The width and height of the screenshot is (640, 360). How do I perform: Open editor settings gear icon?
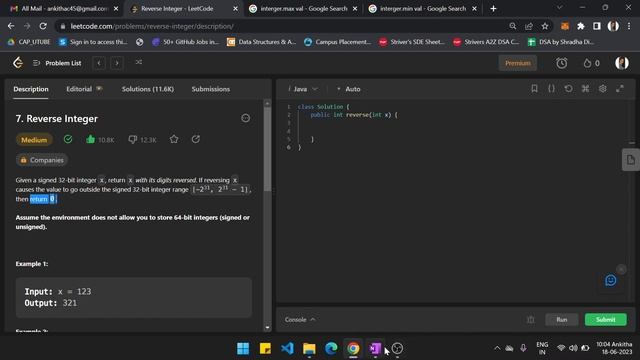click(x=602, y=89)
